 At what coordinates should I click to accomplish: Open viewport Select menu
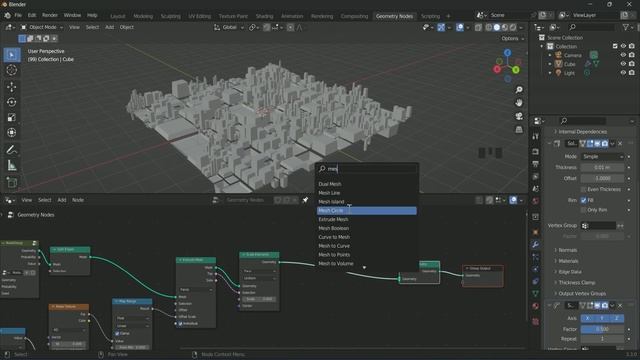[92, 27]
